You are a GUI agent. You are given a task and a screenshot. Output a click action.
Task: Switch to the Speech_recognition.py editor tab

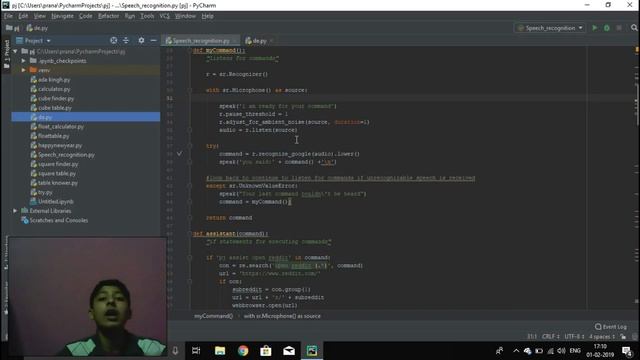pos(201,40)
